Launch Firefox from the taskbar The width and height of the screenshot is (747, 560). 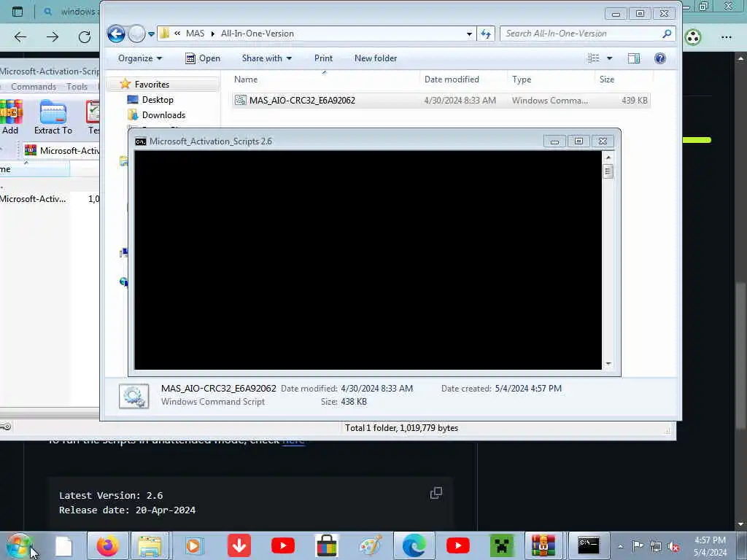pyautogui.click(x=108, y=545)
